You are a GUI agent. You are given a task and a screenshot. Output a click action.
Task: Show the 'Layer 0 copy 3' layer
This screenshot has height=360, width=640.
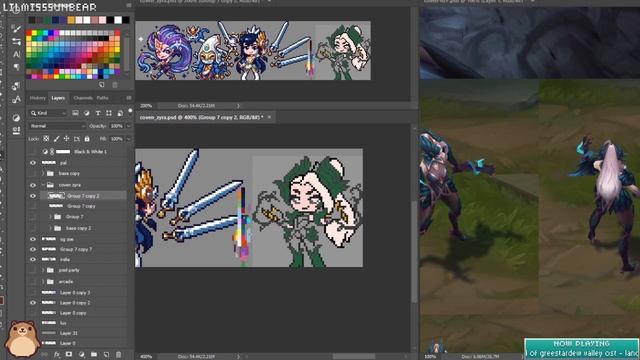[x=33, y=292]
